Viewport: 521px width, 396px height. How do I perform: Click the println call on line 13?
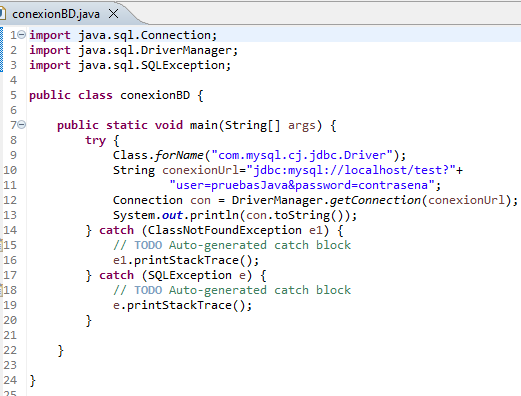coord(214,215)
